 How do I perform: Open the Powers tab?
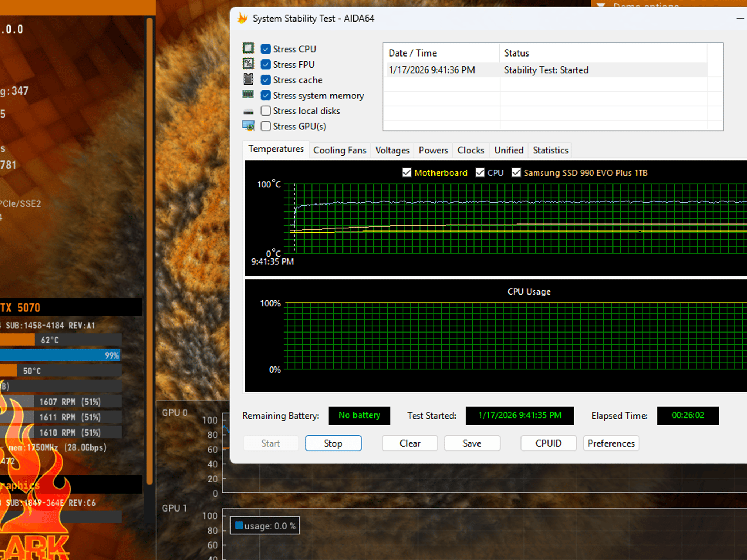pyautogui.click(x=433, y=150)
